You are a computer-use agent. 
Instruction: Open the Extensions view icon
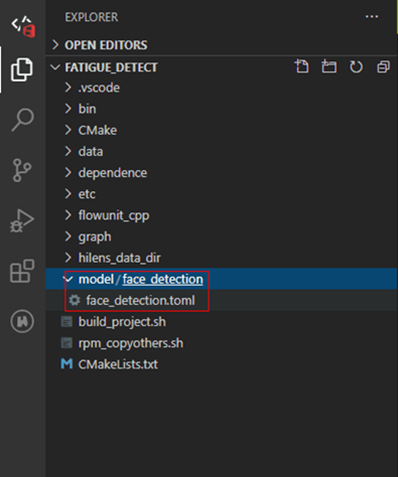22,271
